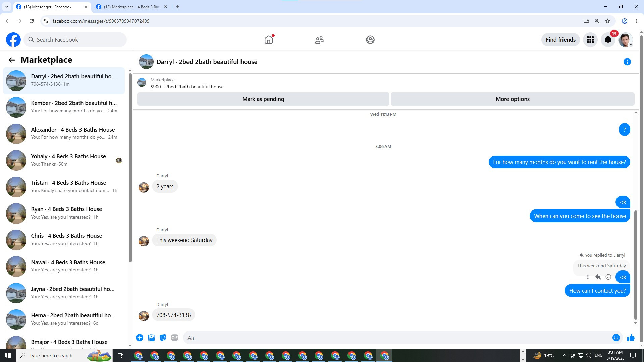
Task: Open Jayna 2bed 2bath conversation
Action: point(64,293)
